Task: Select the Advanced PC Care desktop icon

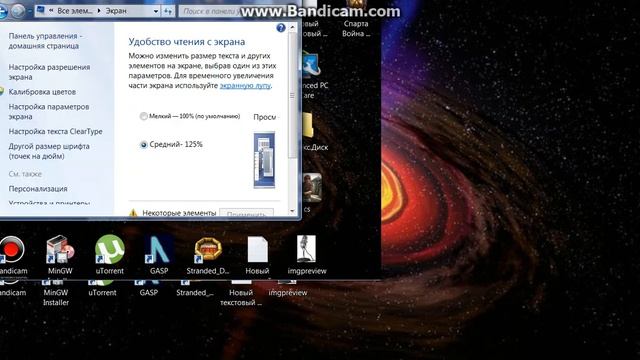Action: (311, 65)
